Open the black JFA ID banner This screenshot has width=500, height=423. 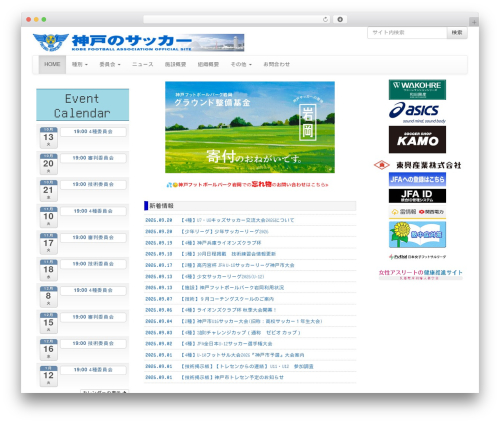click(417, 196)
